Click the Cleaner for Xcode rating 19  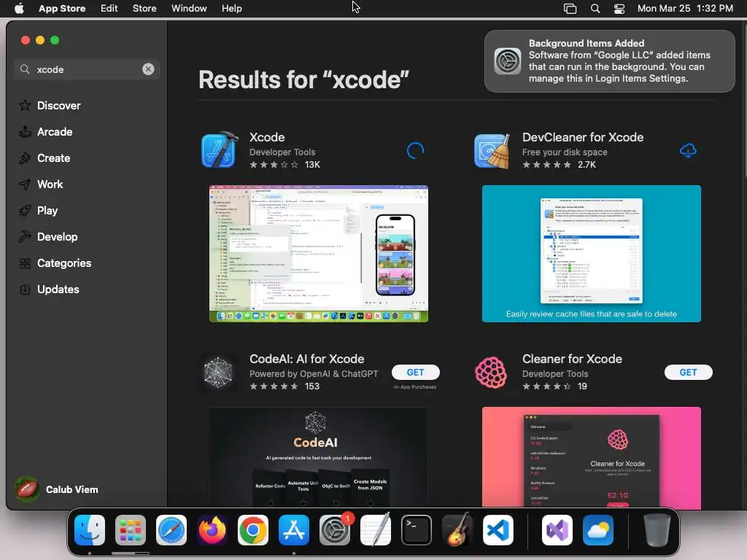tap(554, 386)
